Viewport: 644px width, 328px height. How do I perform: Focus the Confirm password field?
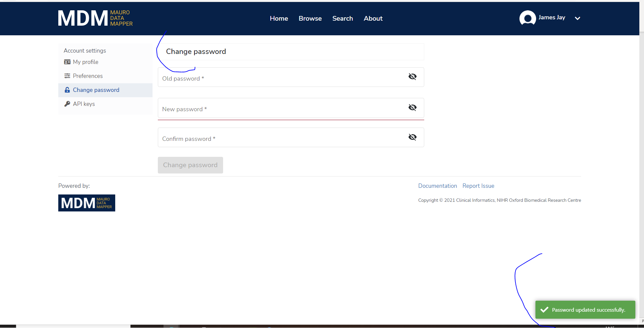click(x=291, y=138)
